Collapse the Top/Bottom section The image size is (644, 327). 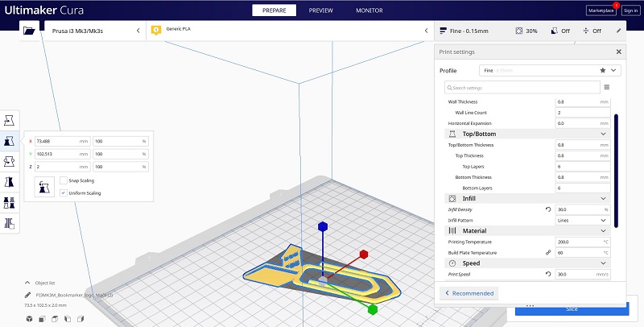[603, 134]
